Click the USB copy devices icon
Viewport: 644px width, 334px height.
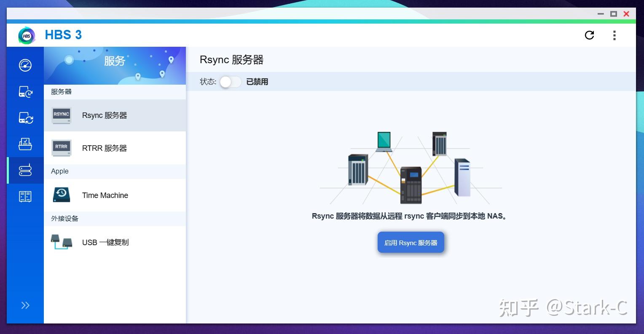(x=61, y=242)
